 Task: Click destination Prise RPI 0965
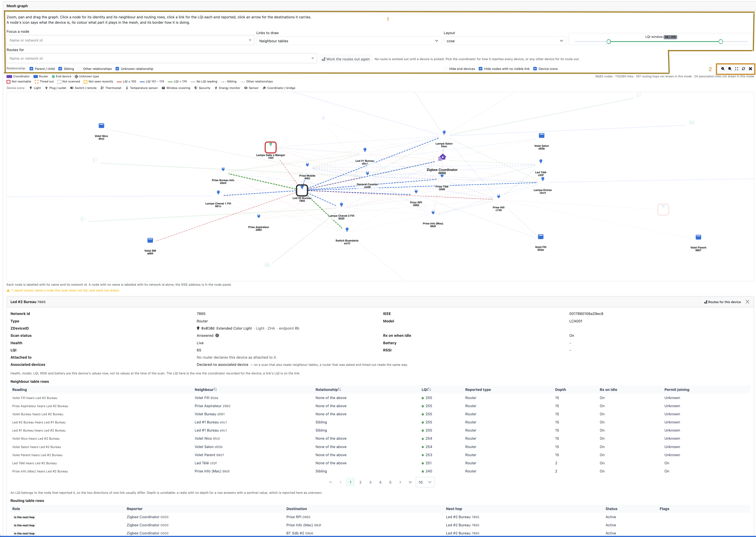pyautogui.click(x=298, y=517)
